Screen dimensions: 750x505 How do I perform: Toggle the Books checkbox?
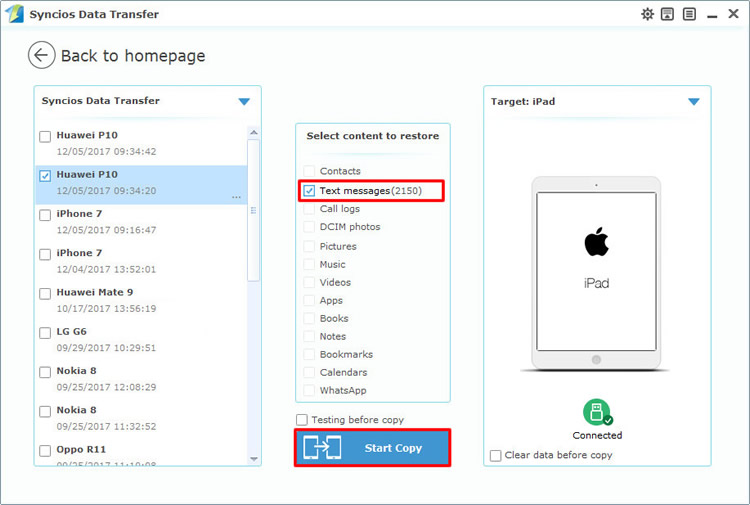[309, 318]
